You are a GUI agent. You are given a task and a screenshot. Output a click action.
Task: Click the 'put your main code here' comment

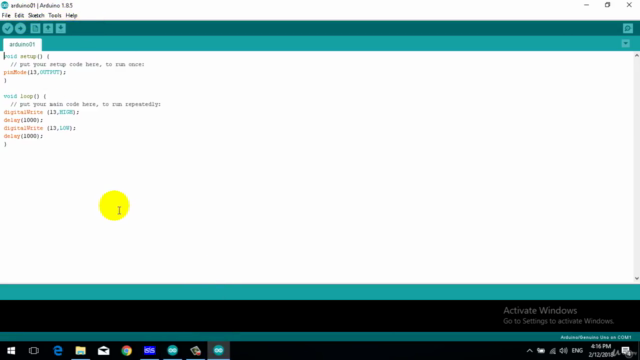pos(85,104)
